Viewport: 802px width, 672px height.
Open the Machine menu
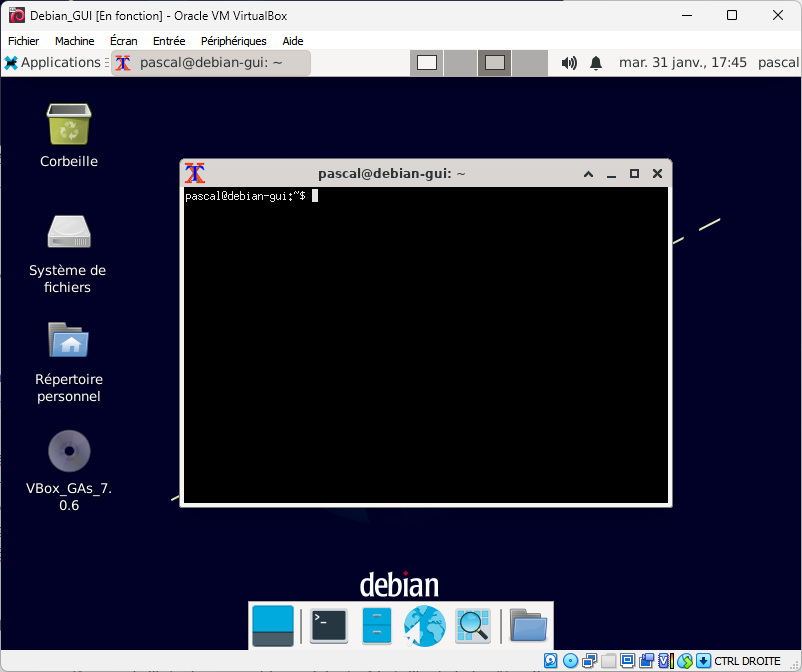[75, 41]
